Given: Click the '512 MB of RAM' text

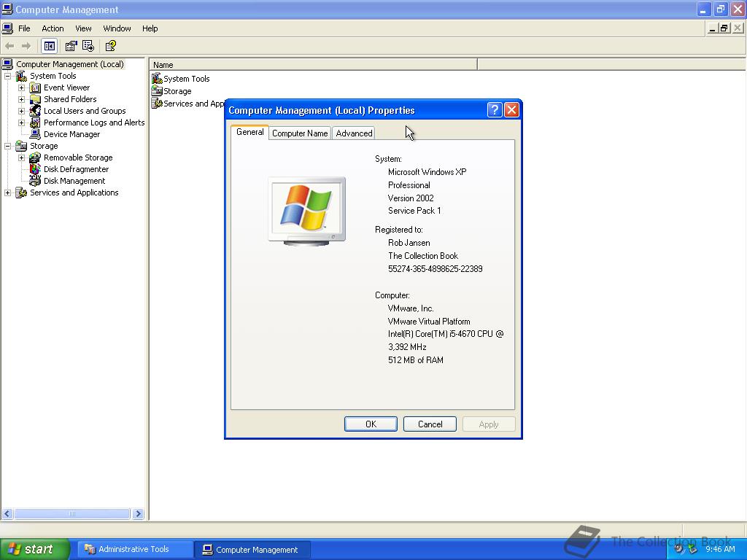Looking at the screenshot, I should pos(415,360).
